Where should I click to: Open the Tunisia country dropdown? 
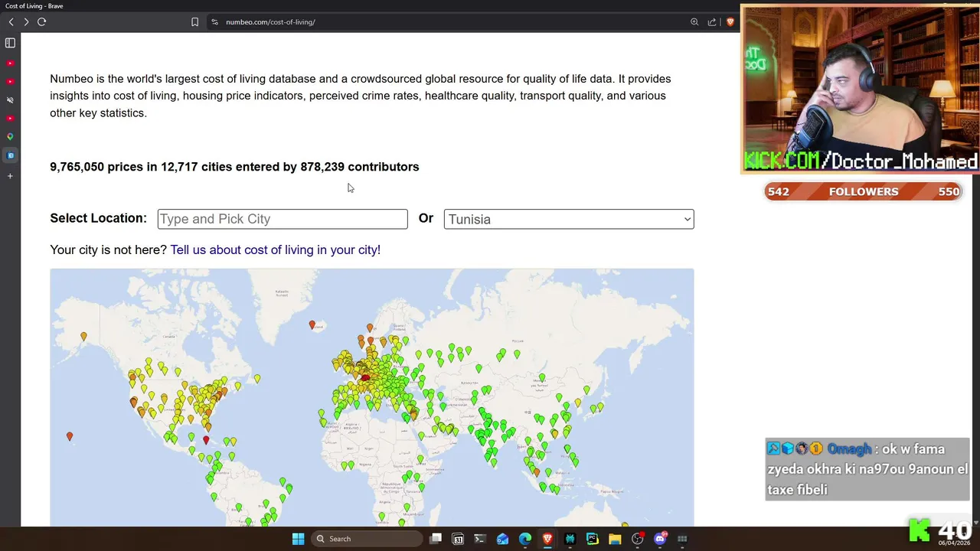pos(569,219)
